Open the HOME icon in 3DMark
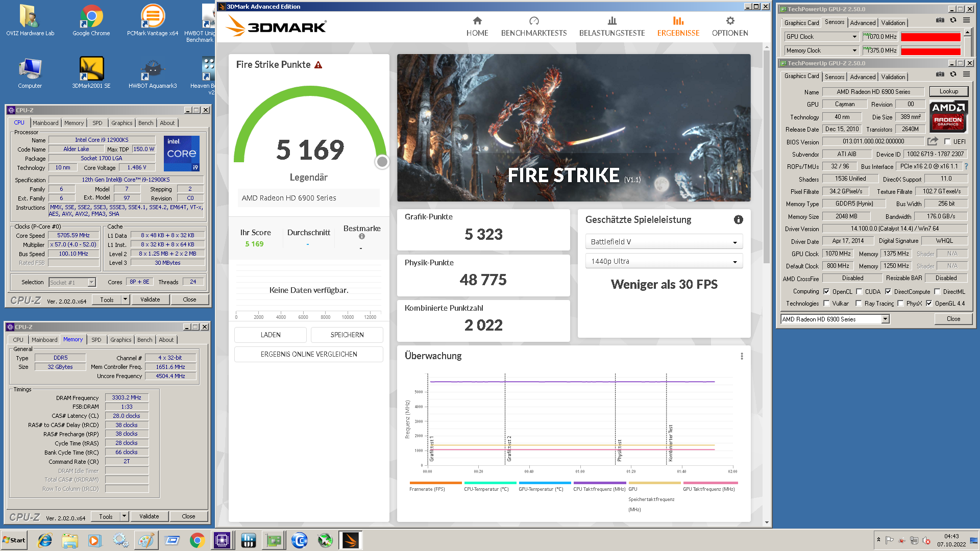 [x=477, y=21]
